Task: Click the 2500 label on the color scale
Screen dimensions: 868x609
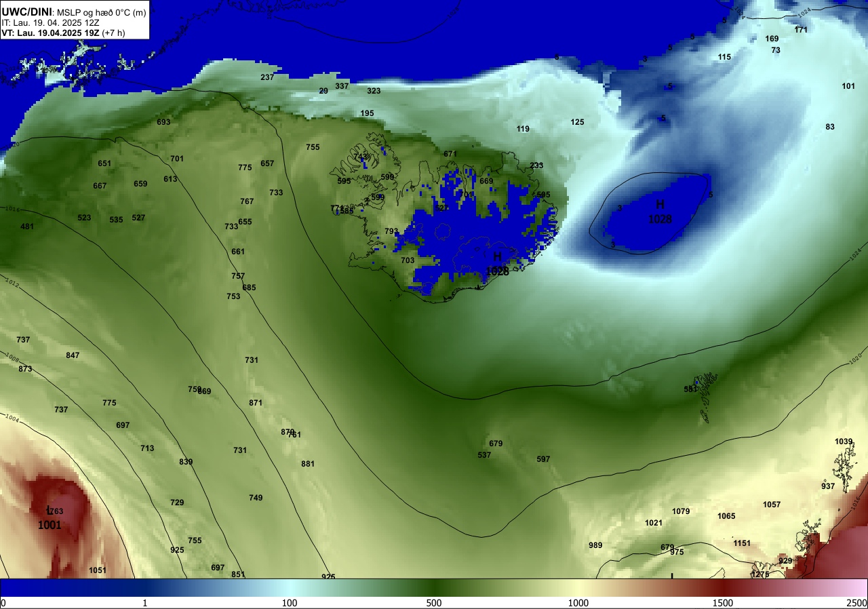Action: click(x=857, y=603)
